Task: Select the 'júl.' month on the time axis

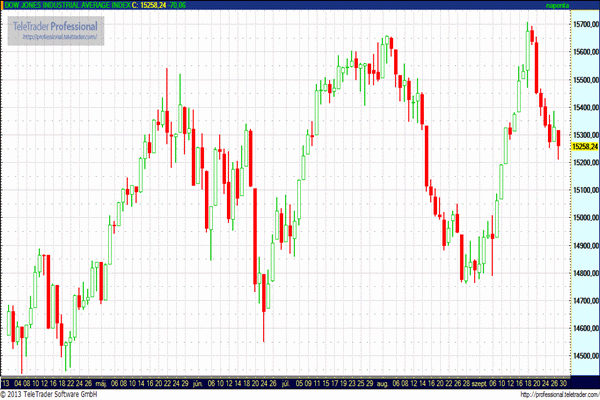Action: (x=287, y=382)
